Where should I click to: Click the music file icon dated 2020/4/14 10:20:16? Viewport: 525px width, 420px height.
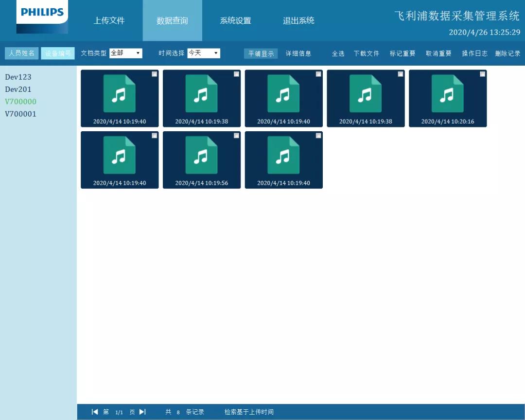coord(448,93)
